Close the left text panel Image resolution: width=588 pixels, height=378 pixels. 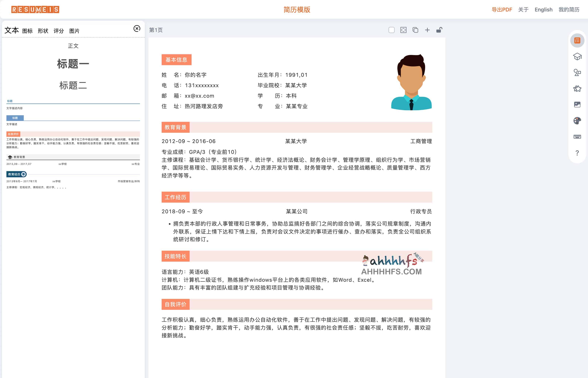(137, 28)
